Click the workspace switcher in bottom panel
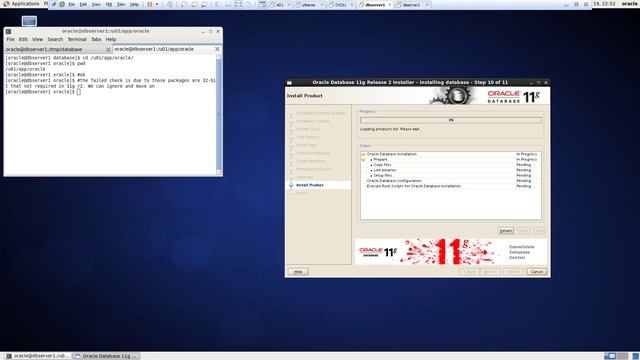The height and width of the screenshot is (360, 640). (616, 356)
